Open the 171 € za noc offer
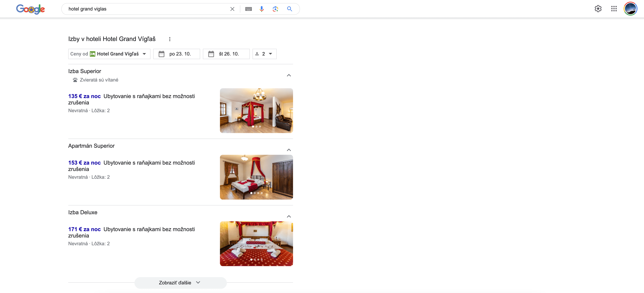Image resolution: width=644 pixels, height=293 pixels. point(84,229)
